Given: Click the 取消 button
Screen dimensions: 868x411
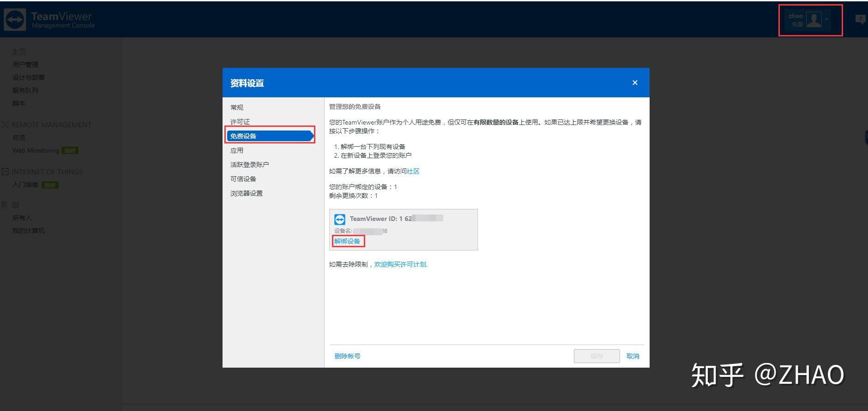Looking at the screenshot, I should coord(633,356).
